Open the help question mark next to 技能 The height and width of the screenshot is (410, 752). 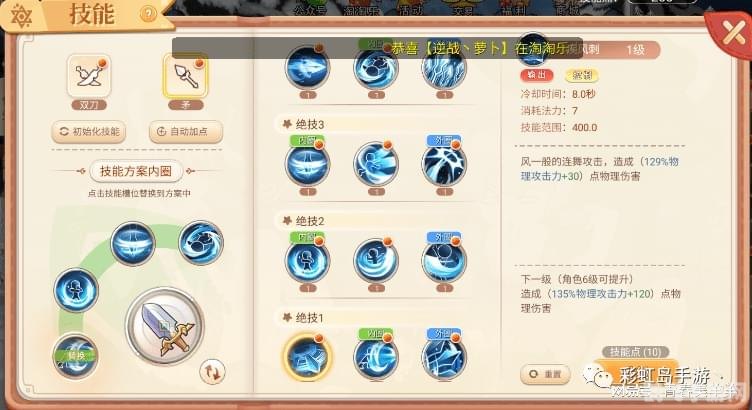click(x=148, y=14)
